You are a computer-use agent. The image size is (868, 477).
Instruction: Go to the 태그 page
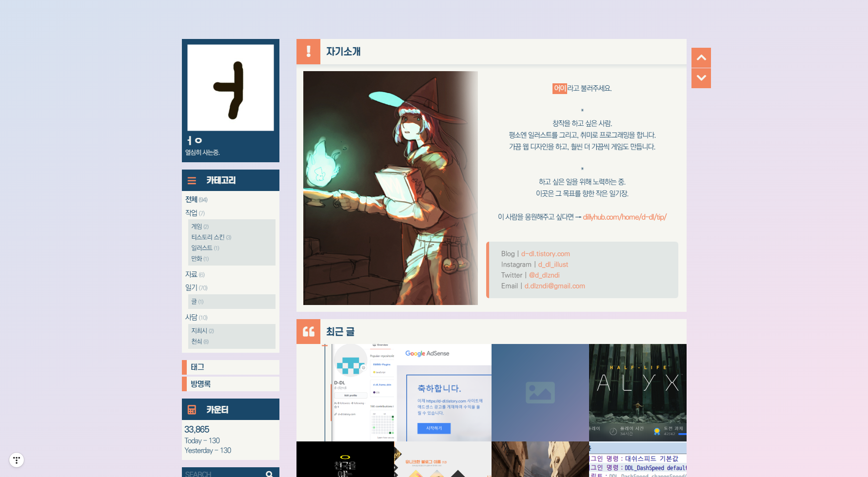click(231, 367)
